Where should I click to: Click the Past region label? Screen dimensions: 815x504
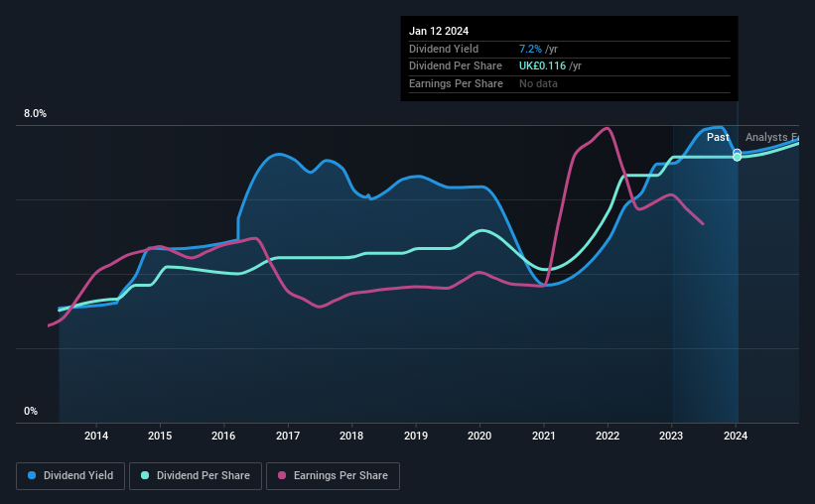(718, 137)
